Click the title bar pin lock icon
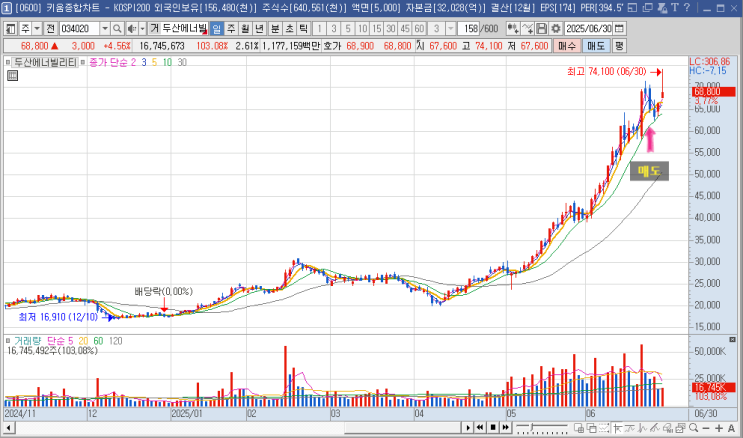Screen dimensions: 743x438 [x=662, y=8]
